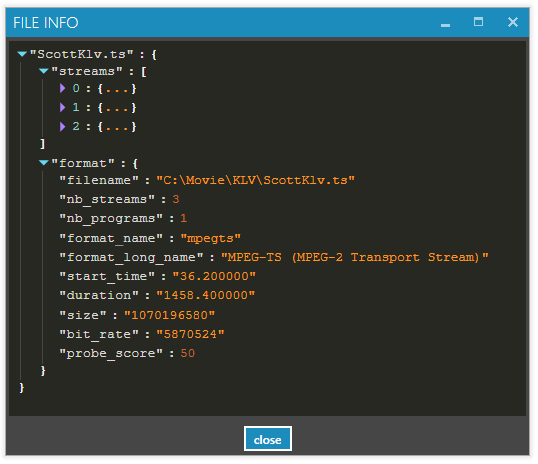Viewport: 538px width, 464px height.
Task: Click the index 2 label of streams
Action: 76,127
